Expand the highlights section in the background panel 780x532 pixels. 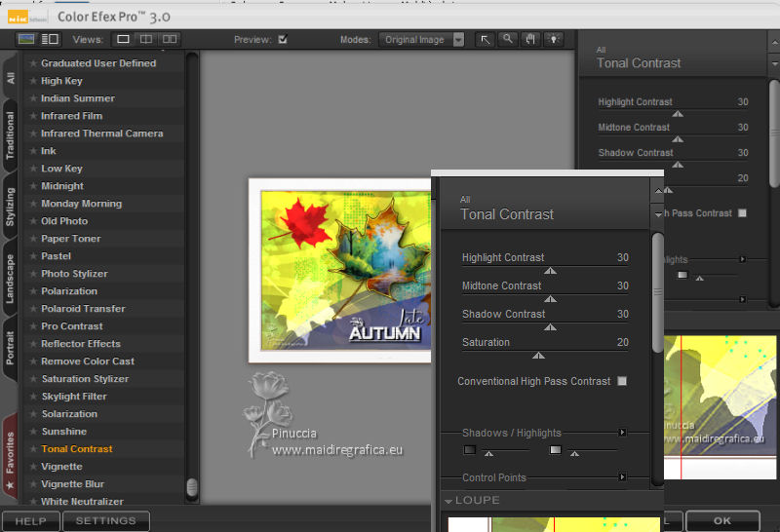742,259
